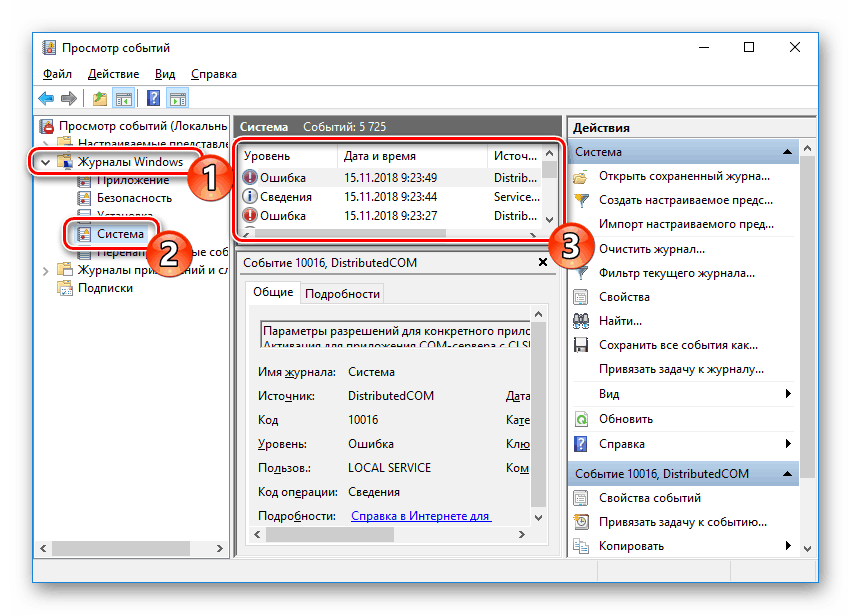
Task: Toggle the console tree visibility on the toolbar
Action: [122, 97]
